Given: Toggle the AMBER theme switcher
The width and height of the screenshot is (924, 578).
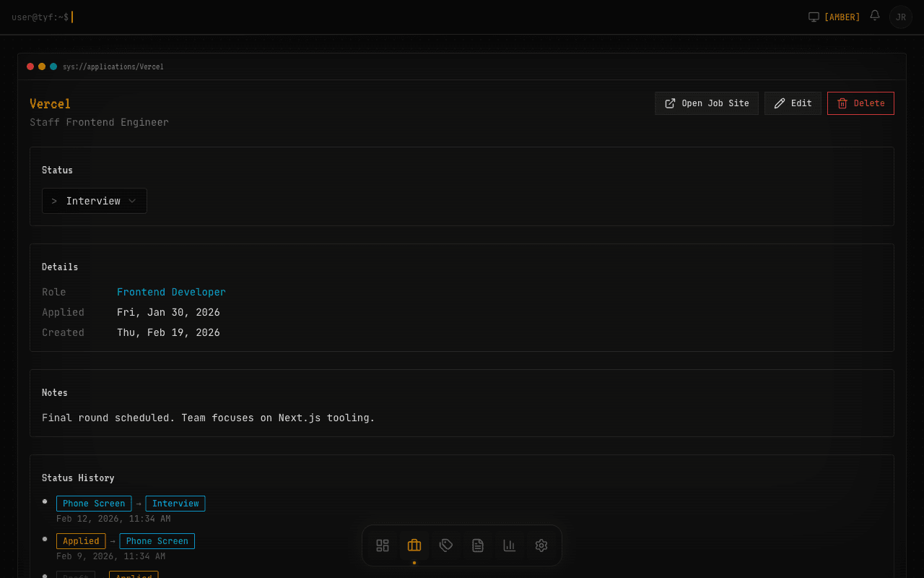Looking at the screenshot, I should [x=834, y=17].
